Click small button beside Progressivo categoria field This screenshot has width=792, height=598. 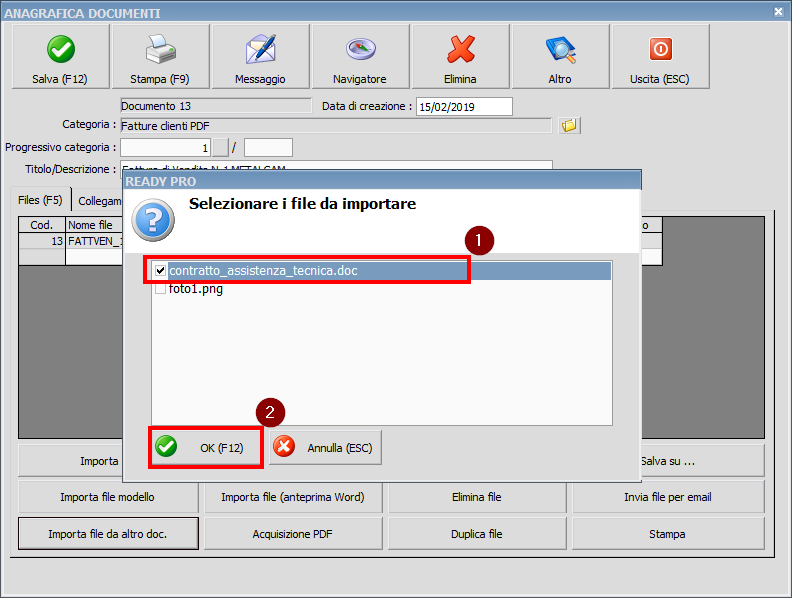[x=220, y=148]
